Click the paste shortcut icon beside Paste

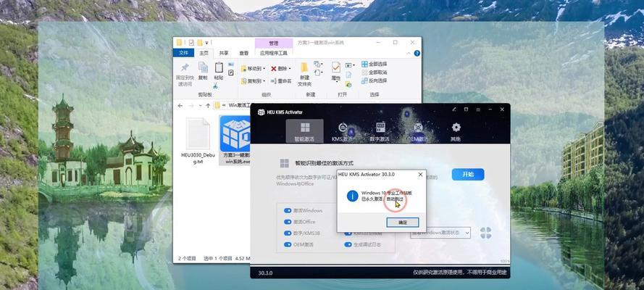pos(231,72)
